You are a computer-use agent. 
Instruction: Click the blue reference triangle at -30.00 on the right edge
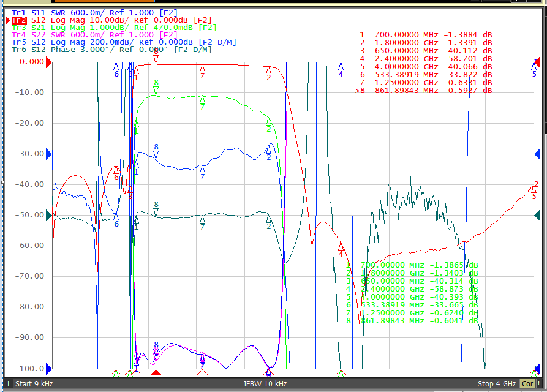click(x=537, y=154)
